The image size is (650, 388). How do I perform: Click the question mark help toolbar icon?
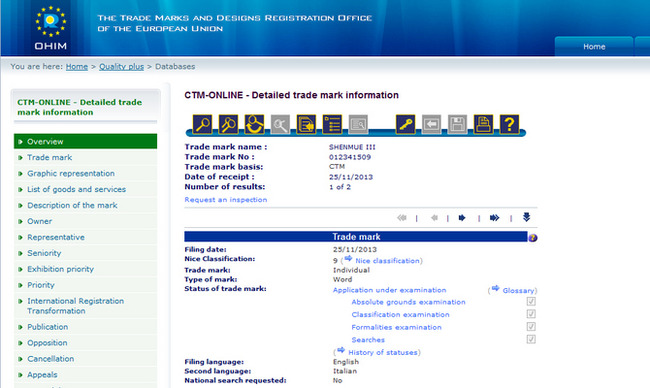[x=509, y=124]
